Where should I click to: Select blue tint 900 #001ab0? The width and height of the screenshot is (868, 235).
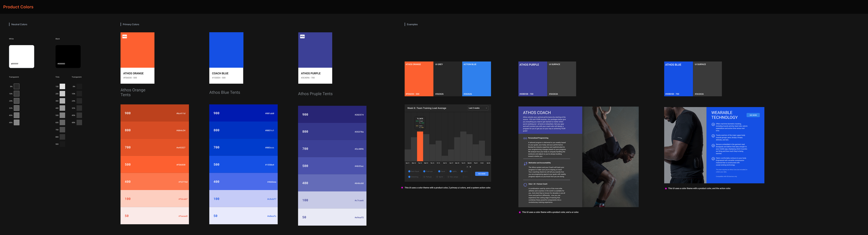click(243, 113)
